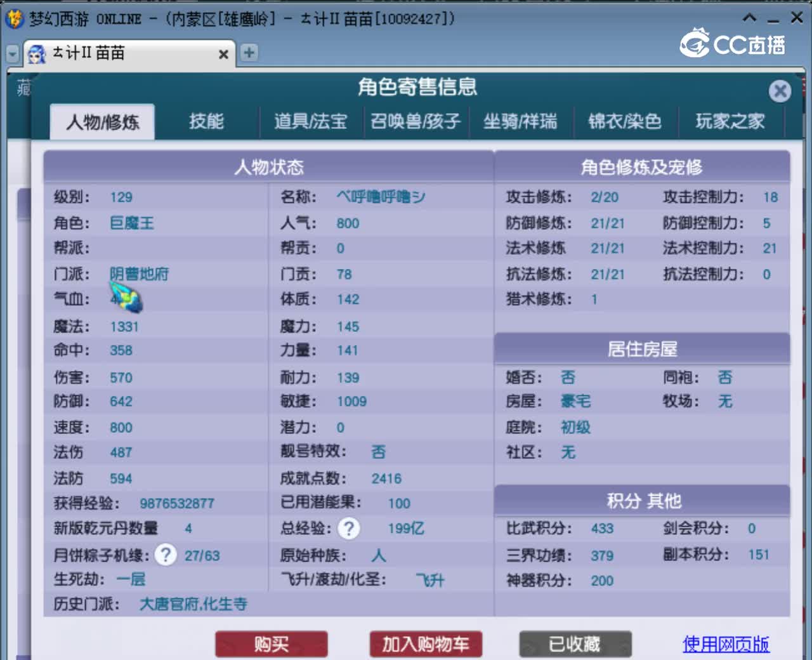Select the 锦衣/染色 tab
The width and height of the screenshot is (812, 660).
tap(625, 121)
